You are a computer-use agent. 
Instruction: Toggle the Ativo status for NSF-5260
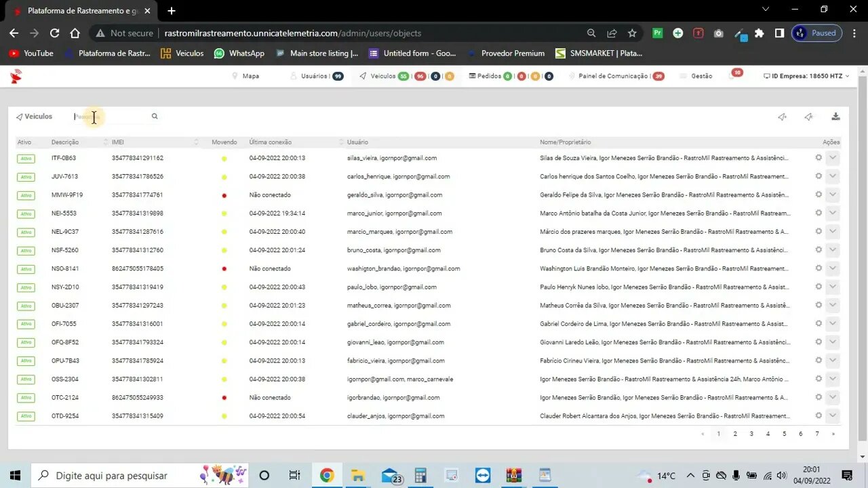(x=26, y=250)
